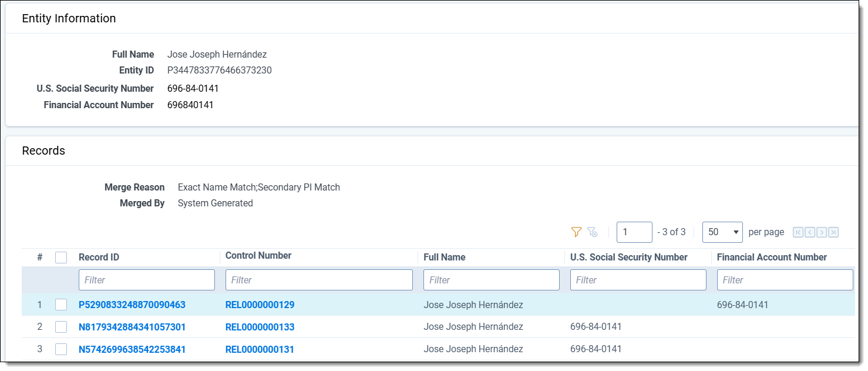The width and height of the screenshot is (868, 371).
Task: Click the page number input box
Action: (634, 232)
